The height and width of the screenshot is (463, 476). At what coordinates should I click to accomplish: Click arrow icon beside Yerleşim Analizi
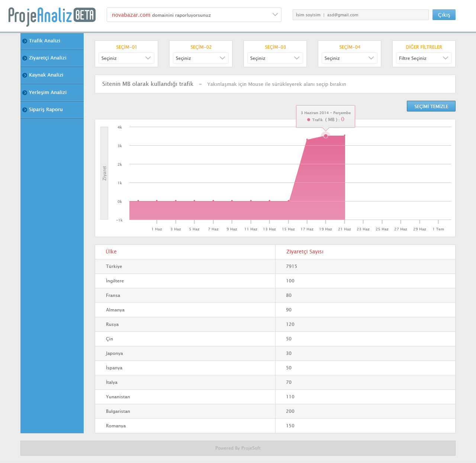click(25, 93)
